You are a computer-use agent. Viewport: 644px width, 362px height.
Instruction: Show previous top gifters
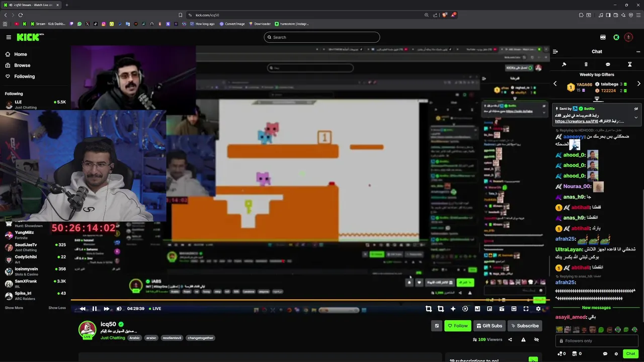(555, 83)
